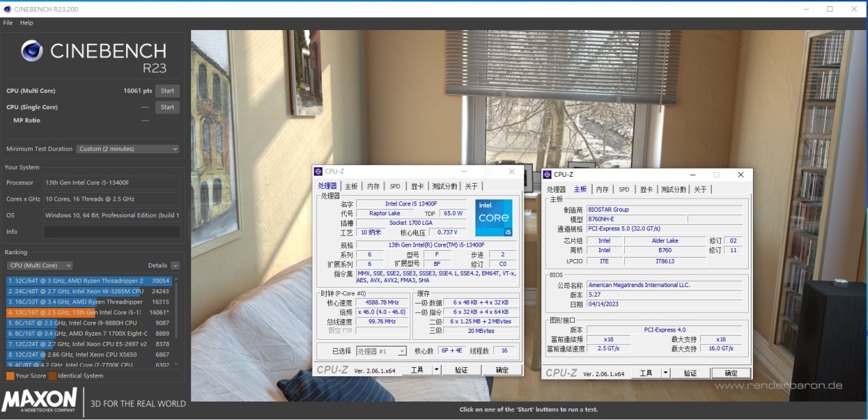Click the 6P + 4E core count value
This screenshot has height=420, width=868.
[x=453, y=351]
